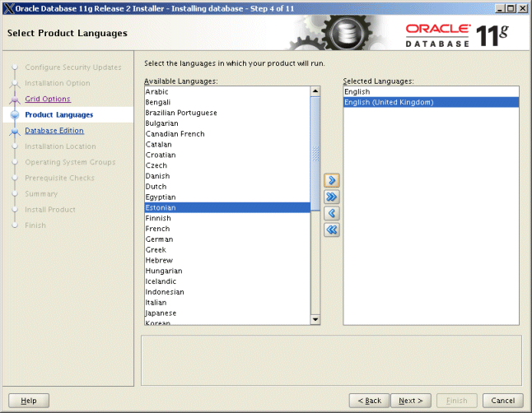Screen dimensions: 532x413
Task: Select Icelandic in Available Languages
Action: (227, 281)
